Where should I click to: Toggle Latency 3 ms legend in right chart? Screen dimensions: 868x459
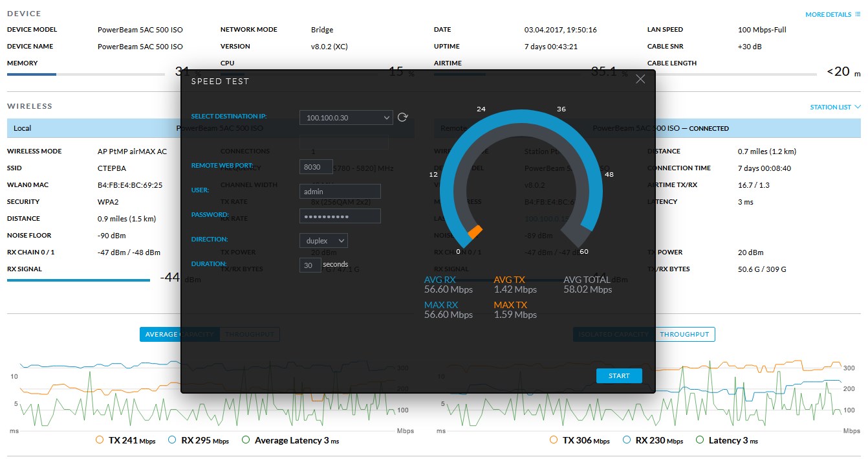[726, 440]
